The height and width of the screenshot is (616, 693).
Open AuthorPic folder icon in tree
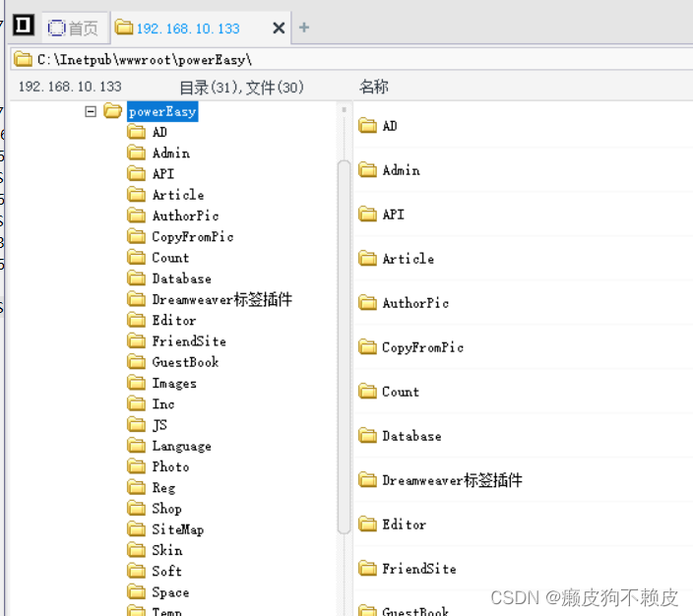point(136,216)
